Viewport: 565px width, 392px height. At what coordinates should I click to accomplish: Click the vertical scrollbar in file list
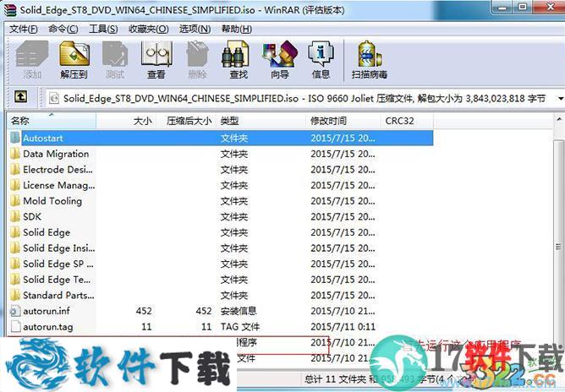(558, 248)
